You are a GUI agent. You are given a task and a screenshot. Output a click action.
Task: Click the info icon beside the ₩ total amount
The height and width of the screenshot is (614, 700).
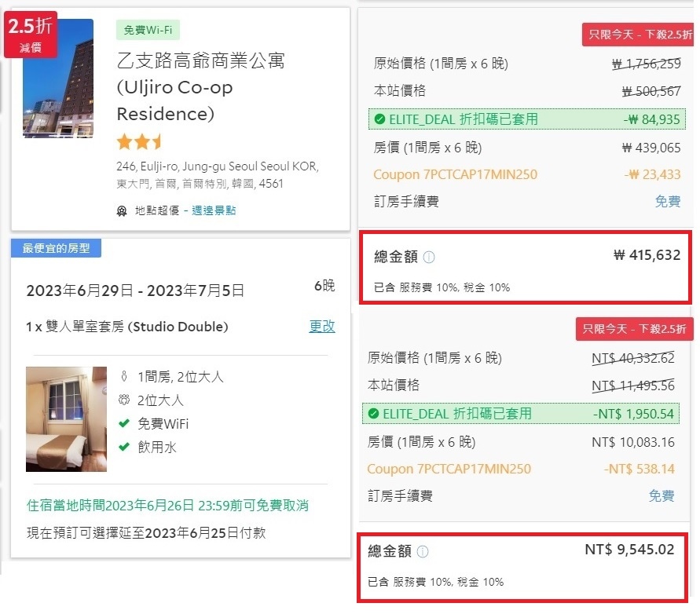(429, 258)
